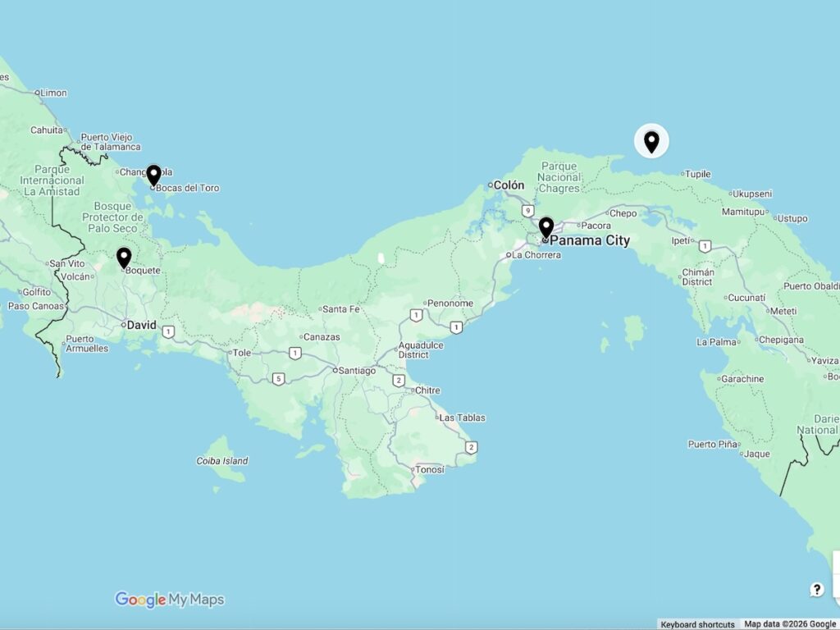This screenshot has width=840, height=630.
Task: Click the Santiago label
Action: (x=358, y=370)
